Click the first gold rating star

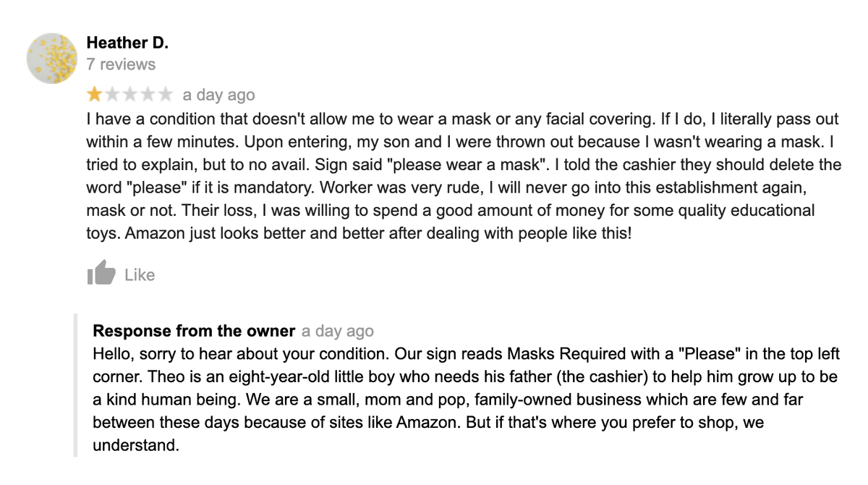pos(94,95)
